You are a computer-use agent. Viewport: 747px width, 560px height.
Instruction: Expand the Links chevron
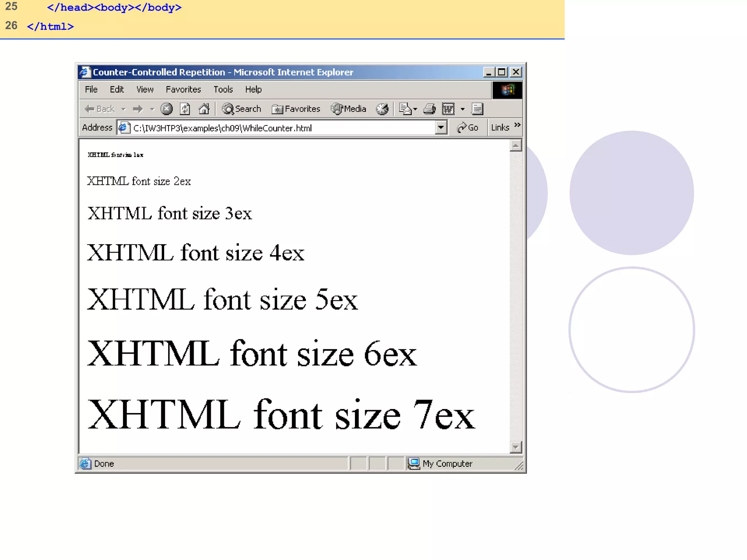[x=517, y=125]
